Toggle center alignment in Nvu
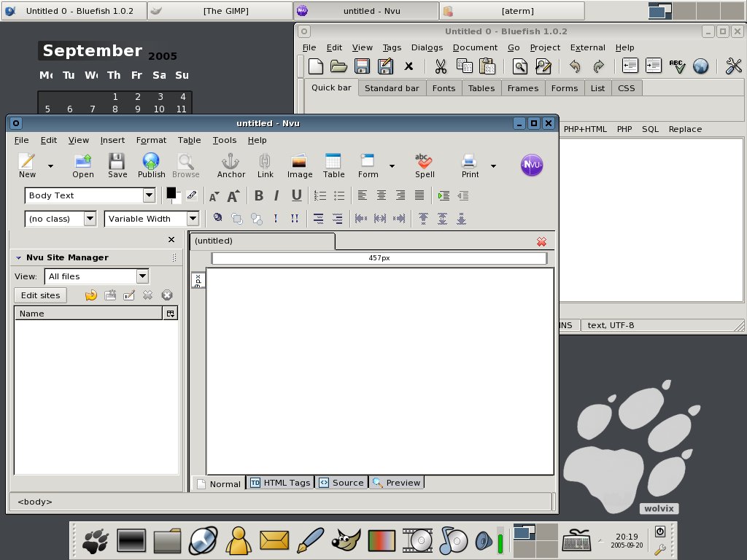Image resolution: width=747 pixels, height=560 pixels. [381, 195]
